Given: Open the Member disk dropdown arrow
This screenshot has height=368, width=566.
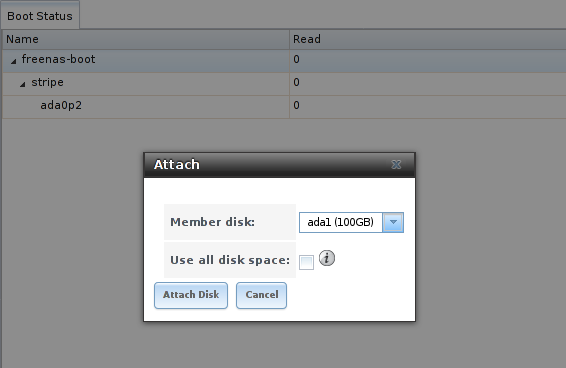Looking at the screenshot, I should (393, 222).
